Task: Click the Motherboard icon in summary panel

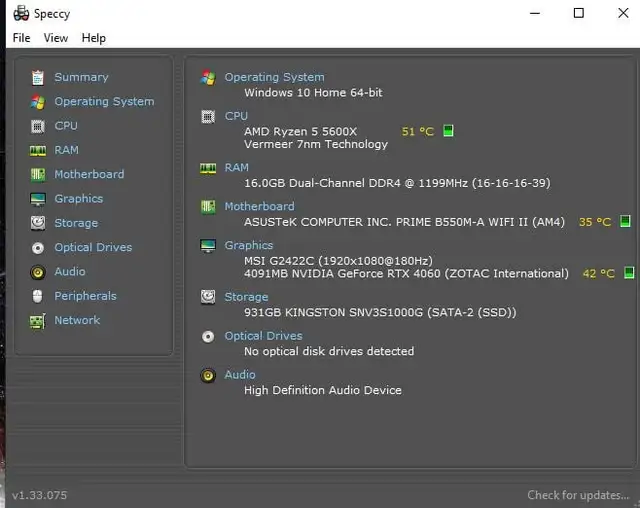Action: 208,207
